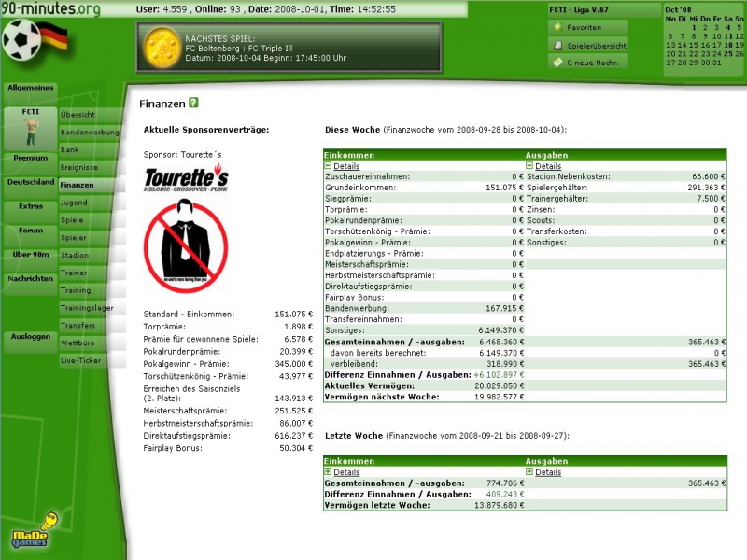Click the Aktuelles Vermögen value 20.029.050 €
This screenshot has width=747, height=560.
coord(499,386)
